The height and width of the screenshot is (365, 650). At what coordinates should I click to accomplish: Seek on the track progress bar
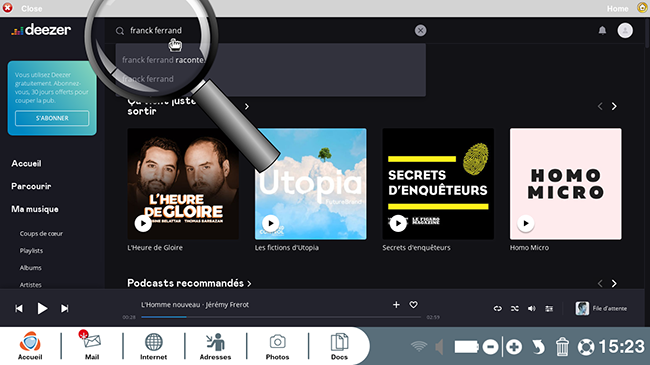tap(281, 317)
